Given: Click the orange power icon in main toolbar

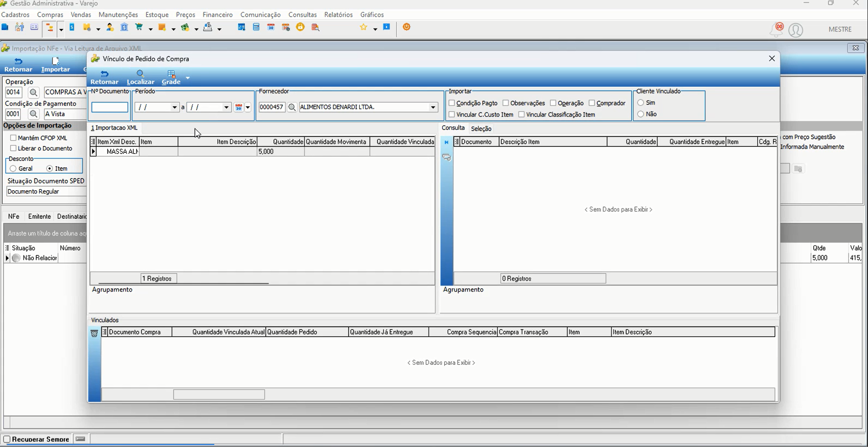Looking at the screenshot, I should coord(406,27).
